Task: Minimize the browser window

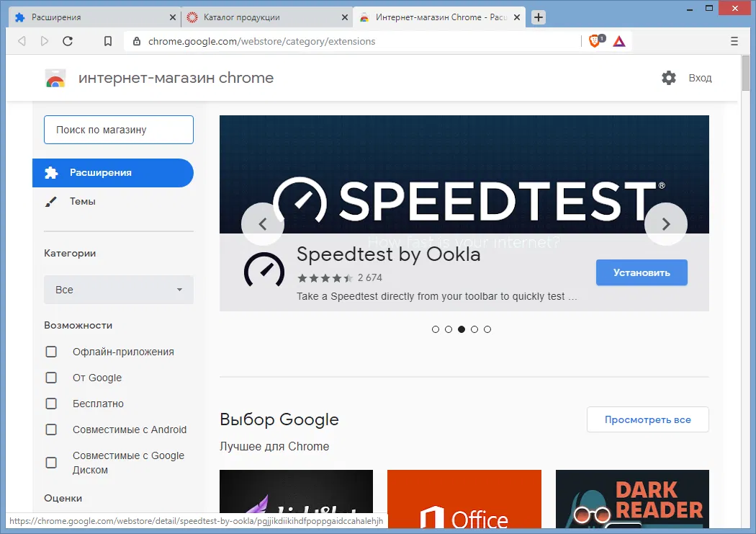Action: [x=690, y=8]
